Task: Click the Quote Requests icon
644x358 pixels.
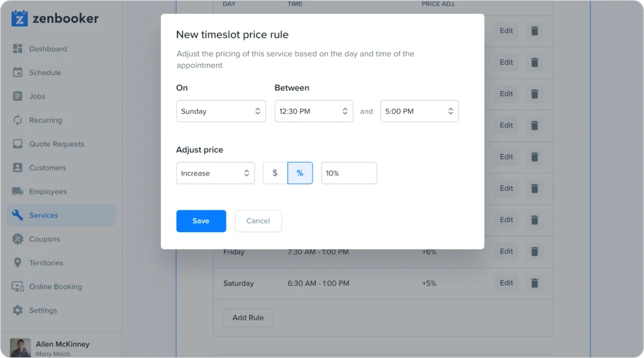Action: (x=18, y=144)
